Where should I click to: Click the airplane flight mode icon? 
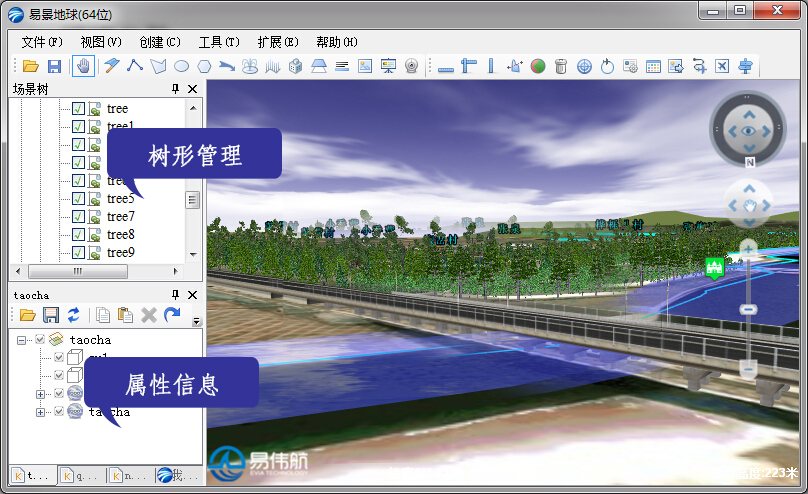click(x=722, y=66)
